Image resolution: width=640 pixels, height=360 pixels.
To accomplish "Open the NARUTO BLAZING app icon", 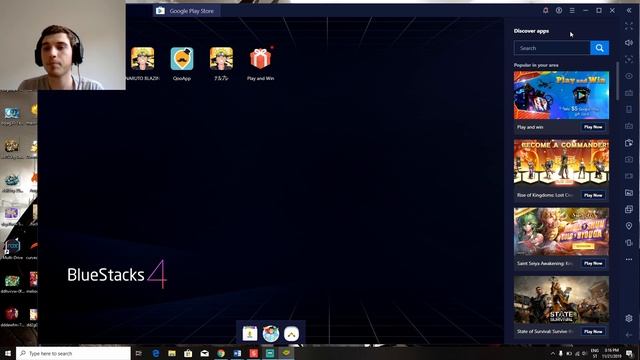I will pos(143,59).
